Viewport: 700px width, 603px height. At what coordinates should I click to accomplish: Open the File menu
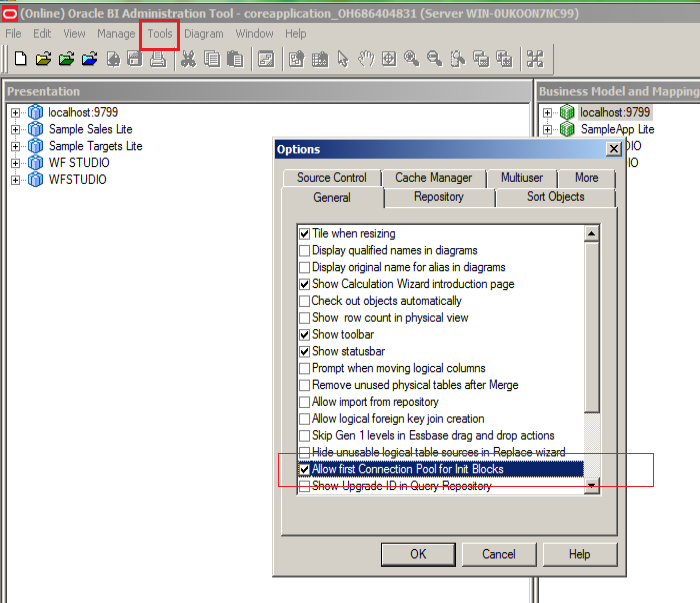click(x=13, y=34)
